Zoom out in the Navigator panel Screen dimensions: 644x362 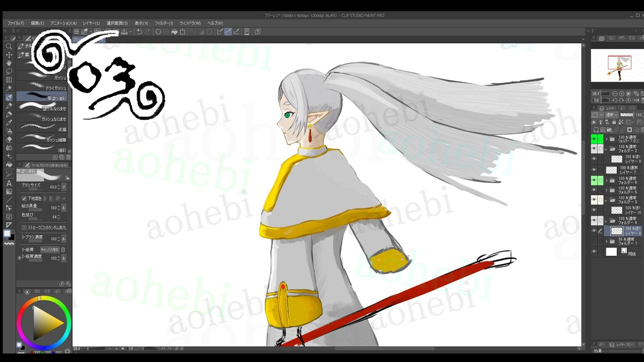[615, 94]
